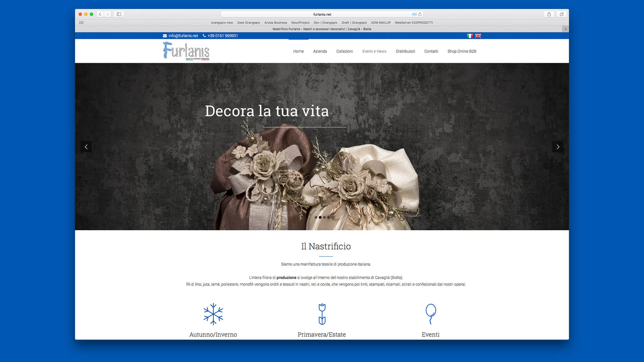Open the Safari share menu icon

click(x=549, y=14)
